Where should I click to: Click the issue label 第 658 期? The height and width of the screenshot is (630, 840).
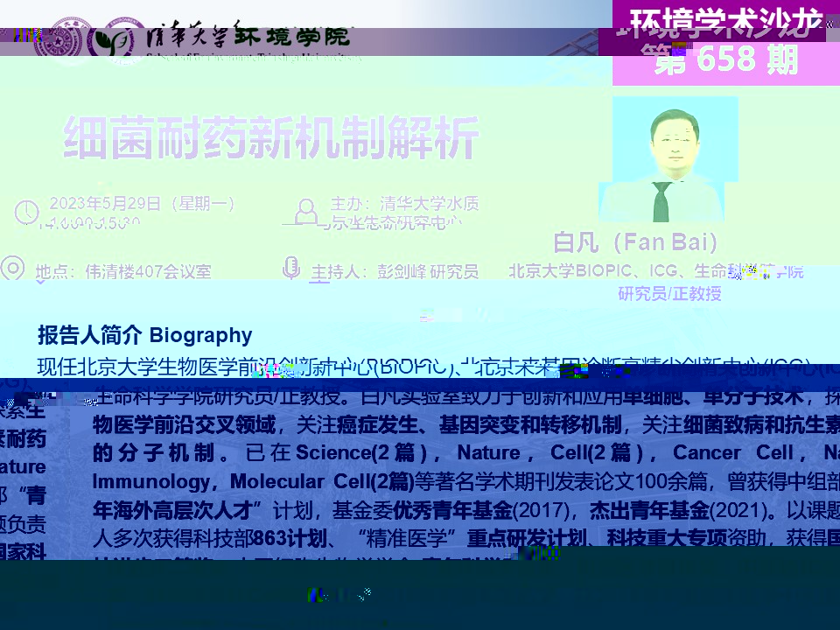tap(727, 59)
